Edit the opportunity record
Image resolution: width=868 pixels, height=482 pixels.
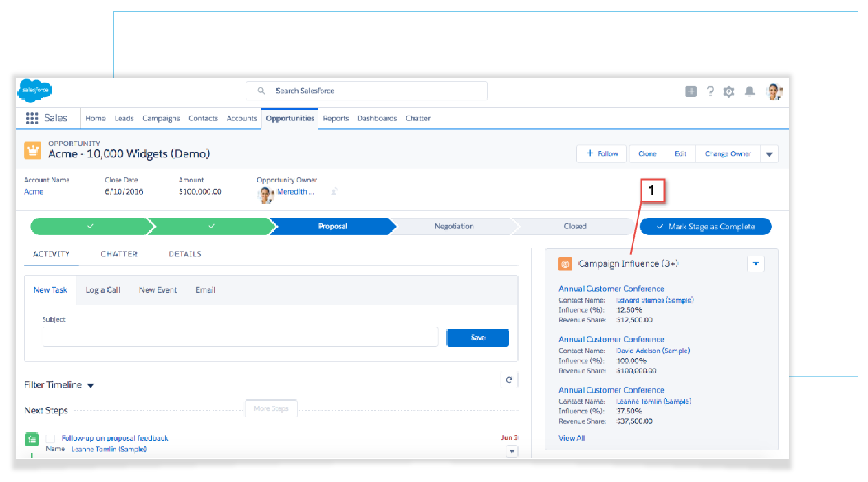681,154
